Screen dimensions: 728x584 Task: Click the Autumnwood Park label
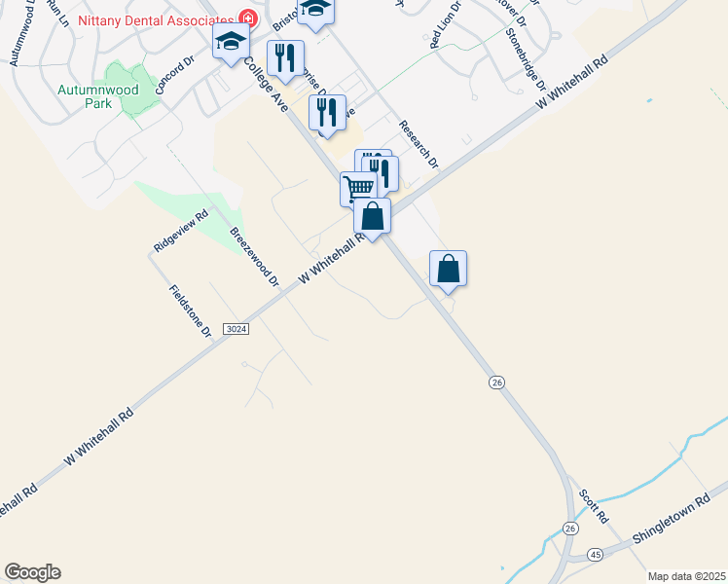coord(98,96)
